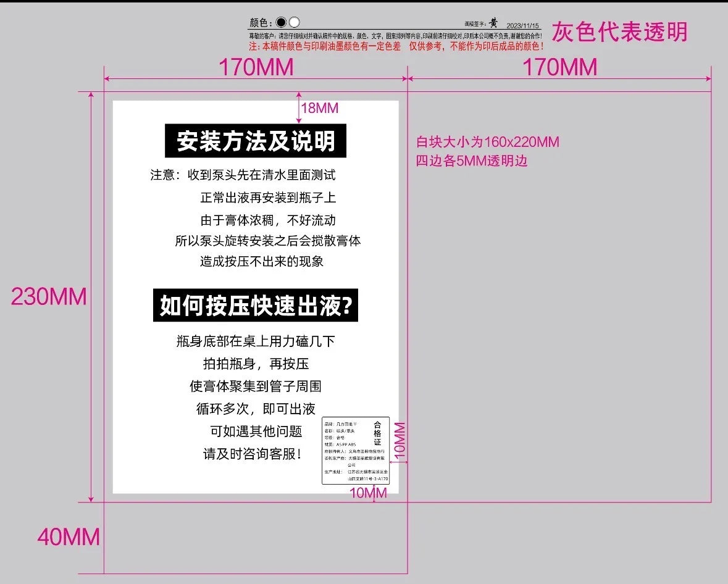Select the red color-difference warning line

(x=396, y=46)
